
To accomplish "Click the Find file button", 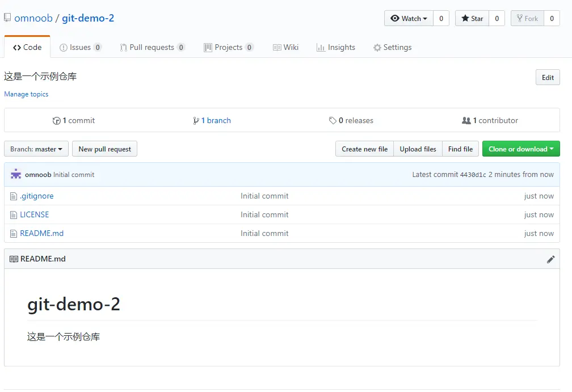I will (460, 149).
